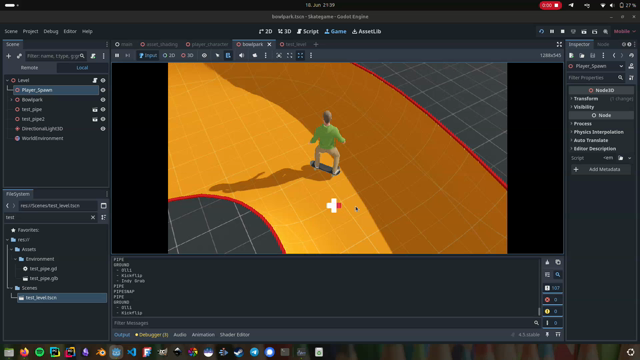This screenshot has height=360, width=640.
Task: Open the Debug menu
Action: 51,31
